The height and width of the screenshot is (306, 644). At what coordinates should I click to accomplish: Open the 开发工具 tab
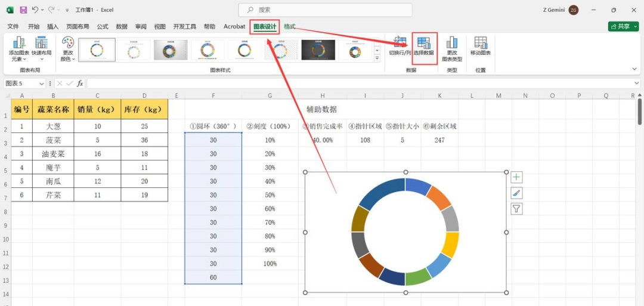(185, 26)
